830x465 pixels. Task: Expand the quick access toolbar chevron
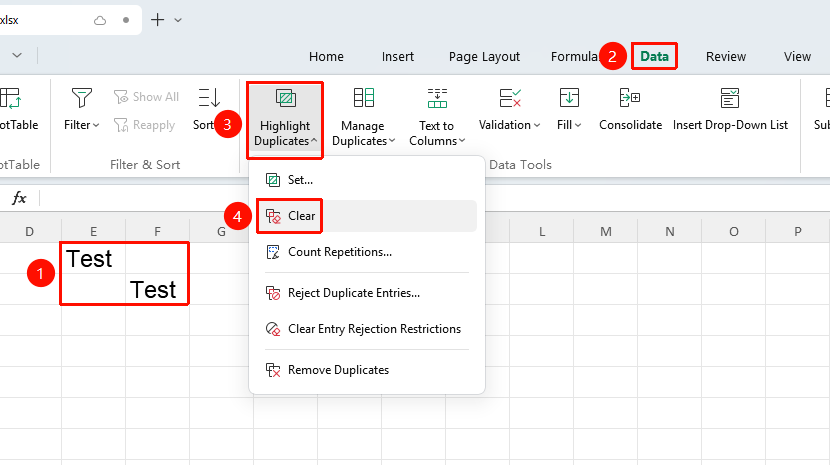17,55
